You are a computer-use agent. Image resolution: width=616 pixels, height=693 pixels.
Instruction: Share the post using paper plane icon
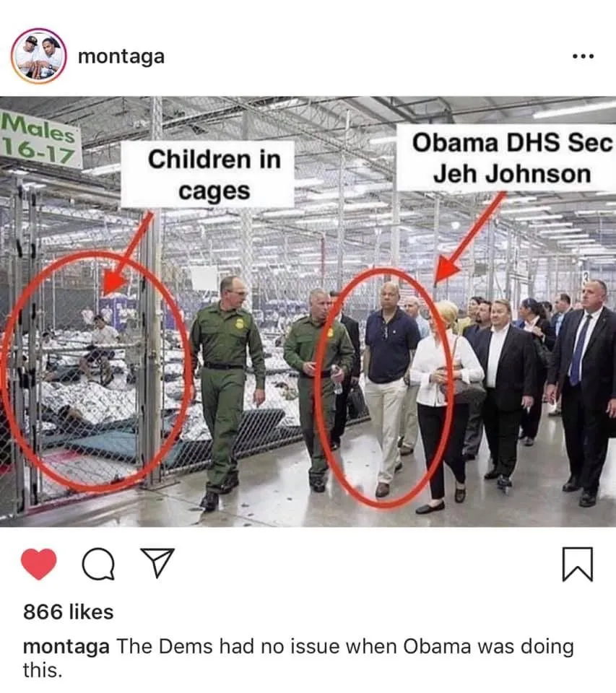click(157, 562)
